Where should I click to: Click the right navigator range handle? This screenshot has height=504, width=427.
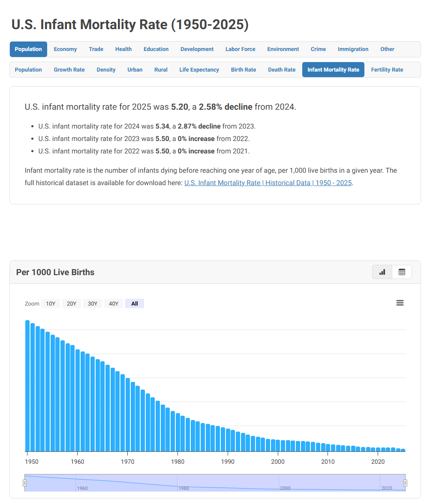(x=405, y=483)
